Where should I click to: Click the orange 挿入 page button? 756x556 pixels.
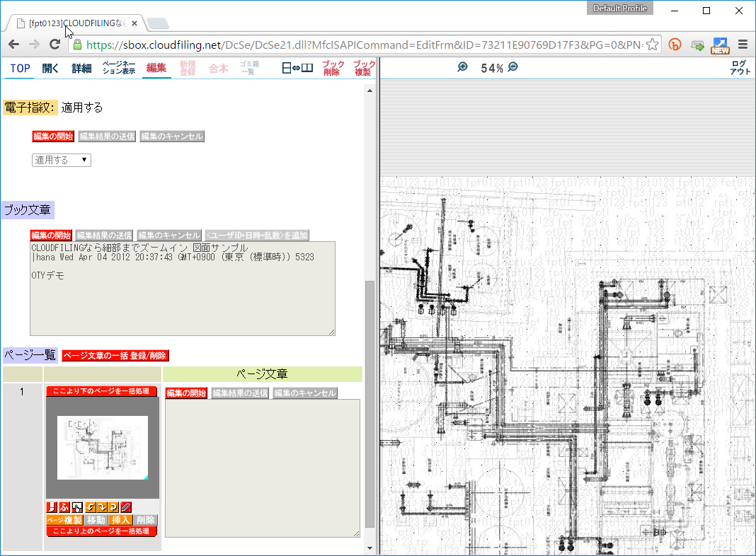(x=120, y=520)
